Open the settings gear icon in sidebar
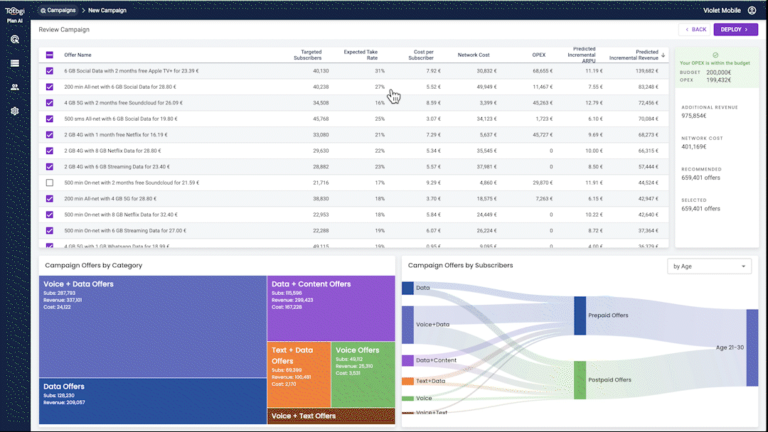Viewport: 768px width, 432px height. [15, 110]
